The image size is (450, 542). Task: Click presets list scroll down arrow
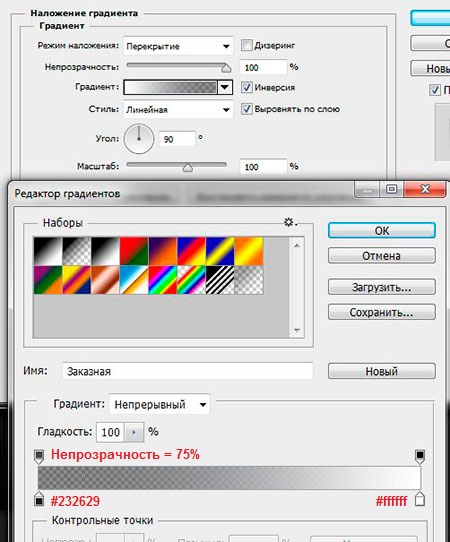[x=297, y=330]
